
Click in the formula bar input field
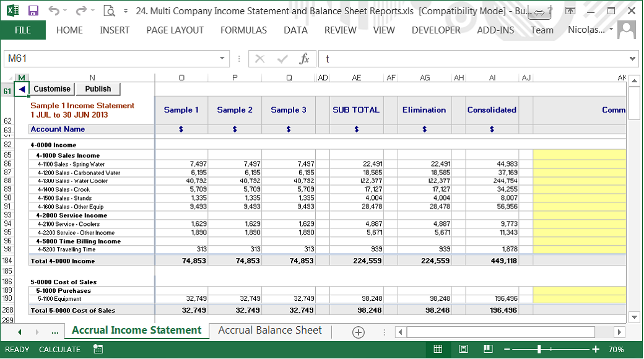(x=471, y=59)
